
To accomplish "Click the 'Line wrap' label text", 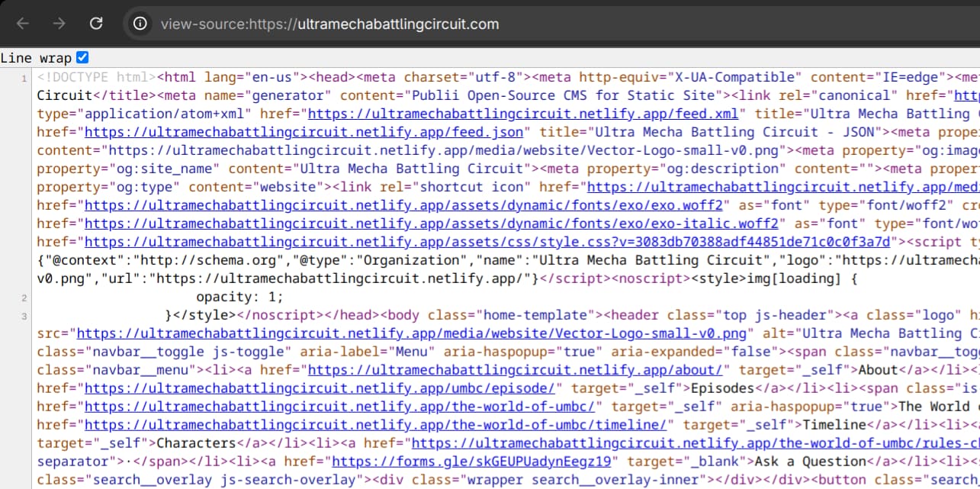I will pos(36,58).
